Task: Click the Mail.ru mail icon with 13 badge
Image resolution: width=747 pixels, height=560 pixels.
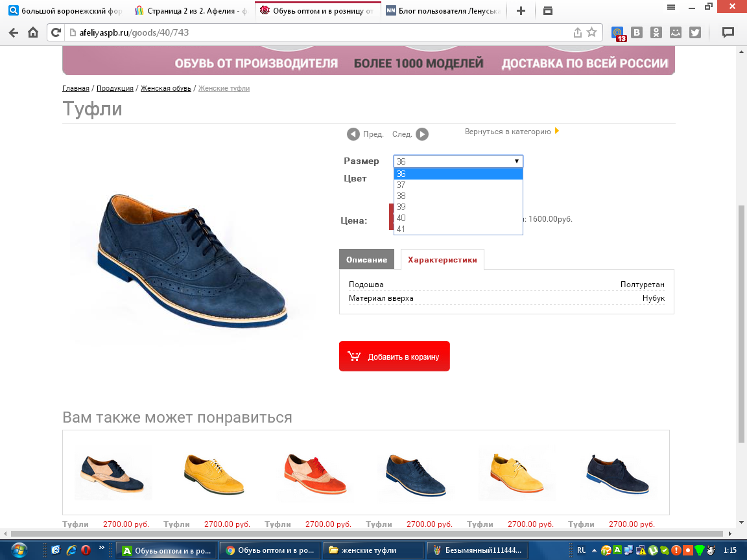Action: coord(619,32)
